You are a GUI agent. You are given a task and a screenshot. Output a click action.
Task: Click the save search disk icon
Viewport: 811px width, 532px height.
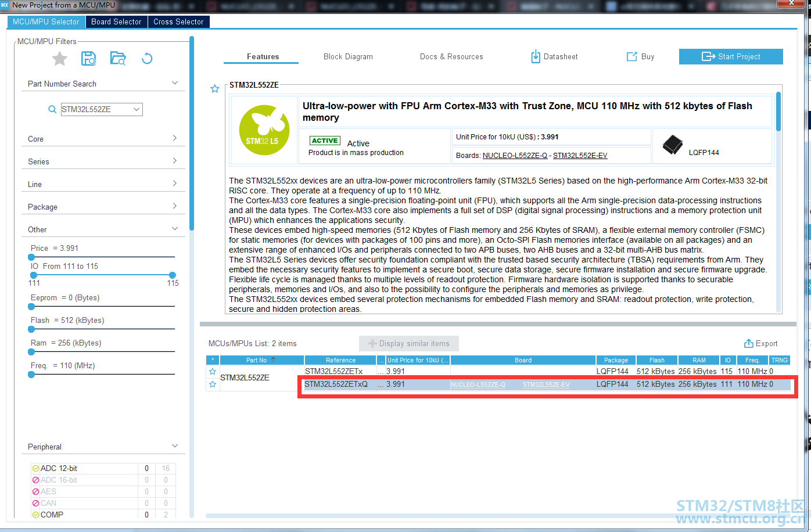pos(89,58)
